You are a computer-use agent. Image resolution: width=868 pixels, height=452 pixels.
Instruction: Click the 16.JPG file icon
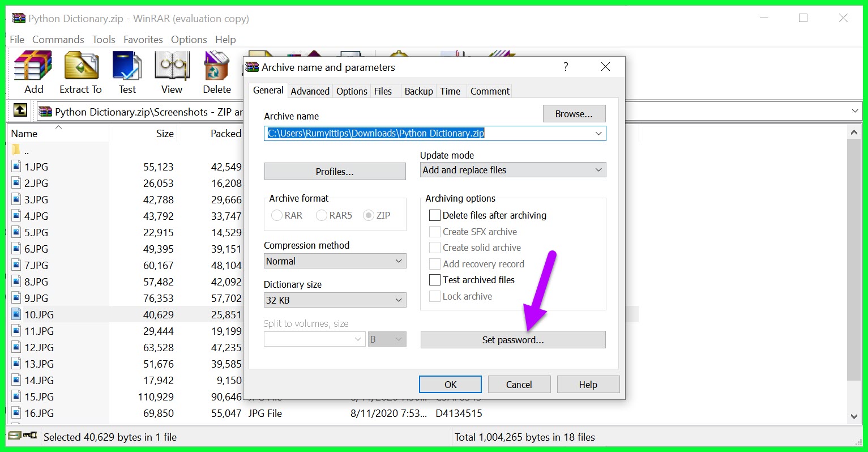pos(16,413)
